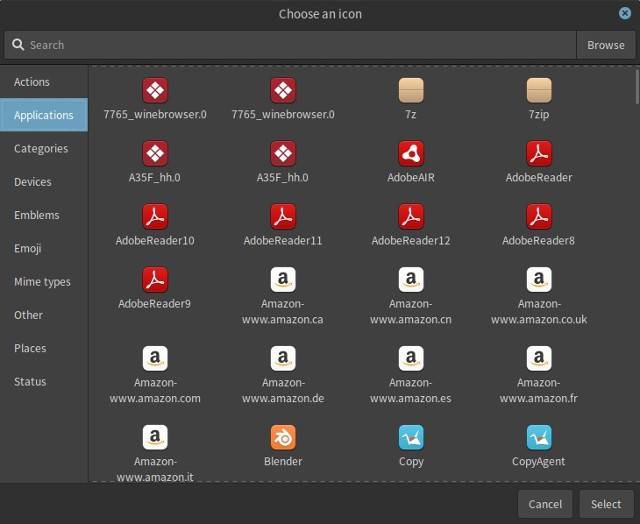Choose the AdobeReader9 icon
Screen dimensions: 640x524
(x=155, y=280)
